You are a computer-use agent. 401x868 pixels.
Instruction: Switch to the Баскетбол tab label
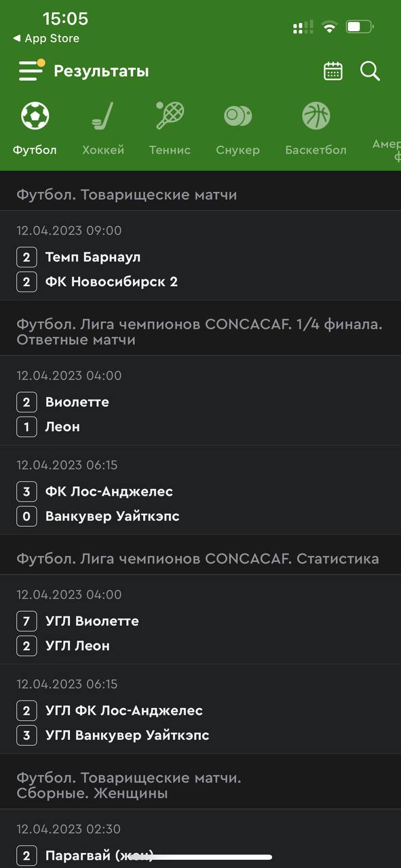pos(316,150)
